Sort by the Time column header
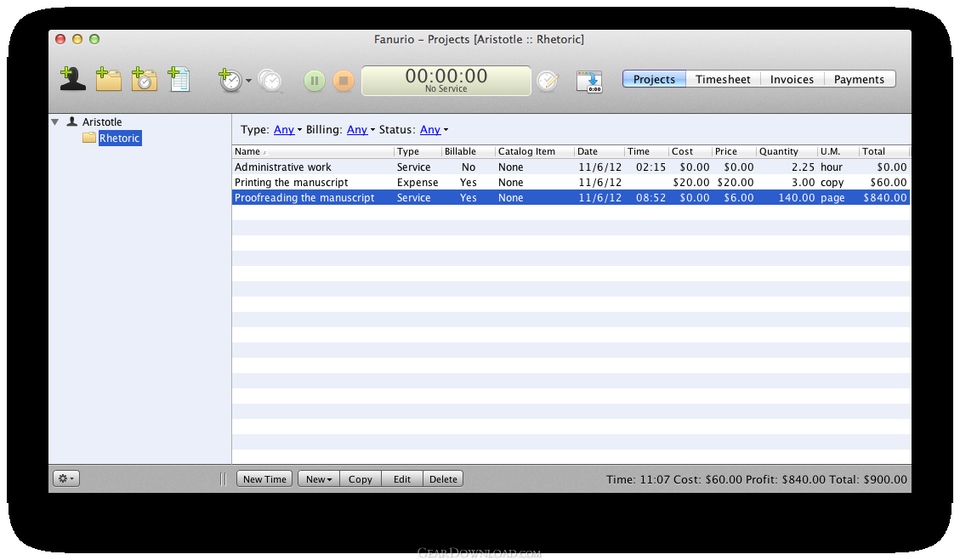The width and height of the screenshot is (960, 560). point(646,151)
